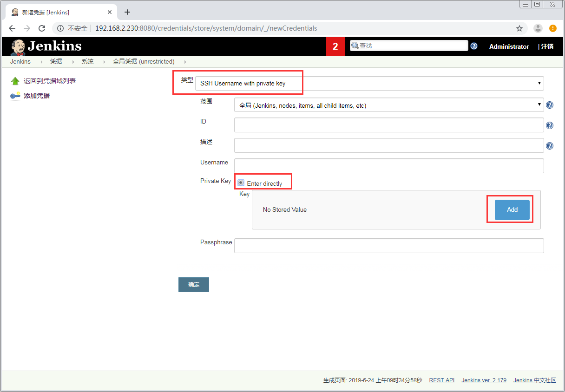Click into the ID input field
The image size is (565, 392).
pyautogui.click(x=389, y=125)
